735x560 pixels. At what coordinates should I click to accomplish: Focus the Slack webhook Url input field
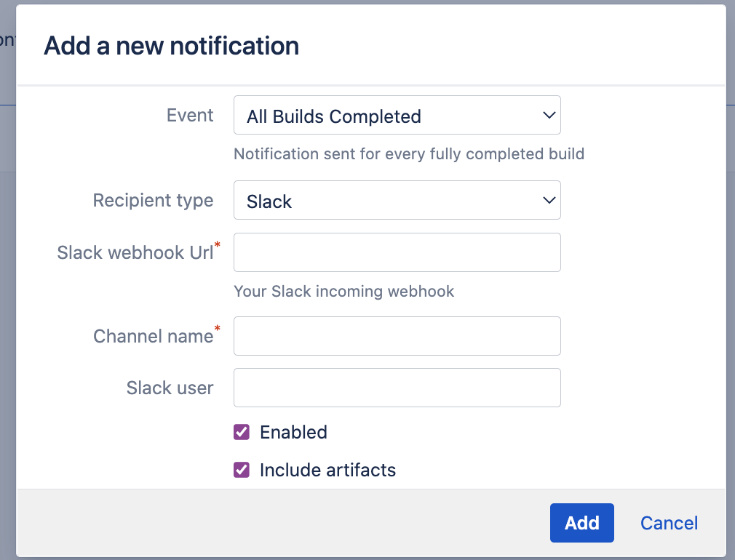pos(397,252)
